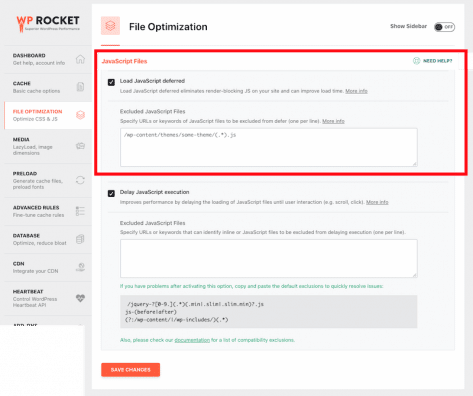Select the File Optimization menu entry
Viewport: 473px width, 396px height.
point(48,115)
